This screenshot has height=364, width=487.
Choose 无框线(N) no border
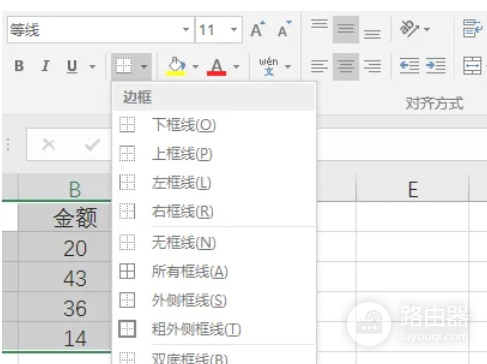tap(214, 242)
